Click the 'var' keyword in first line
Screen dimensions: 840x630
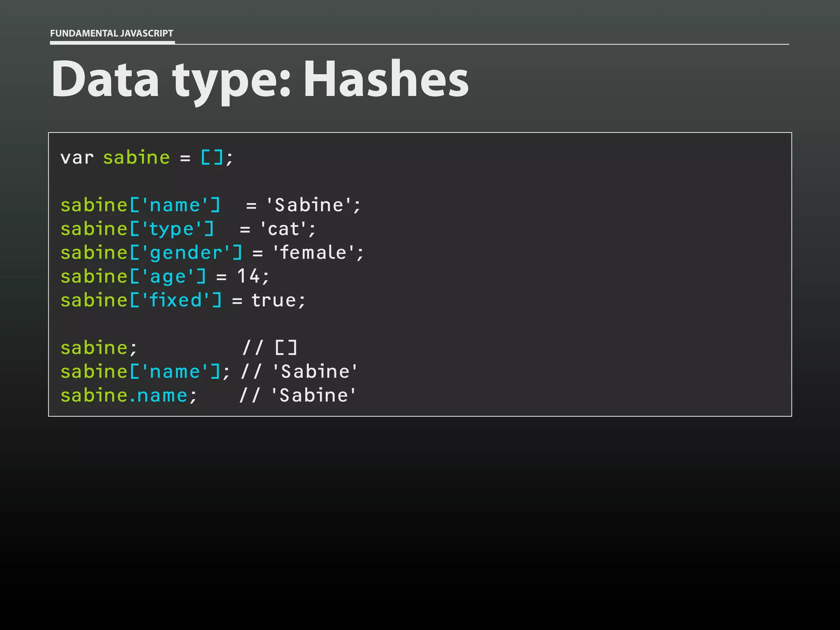[x=77, y=158]
